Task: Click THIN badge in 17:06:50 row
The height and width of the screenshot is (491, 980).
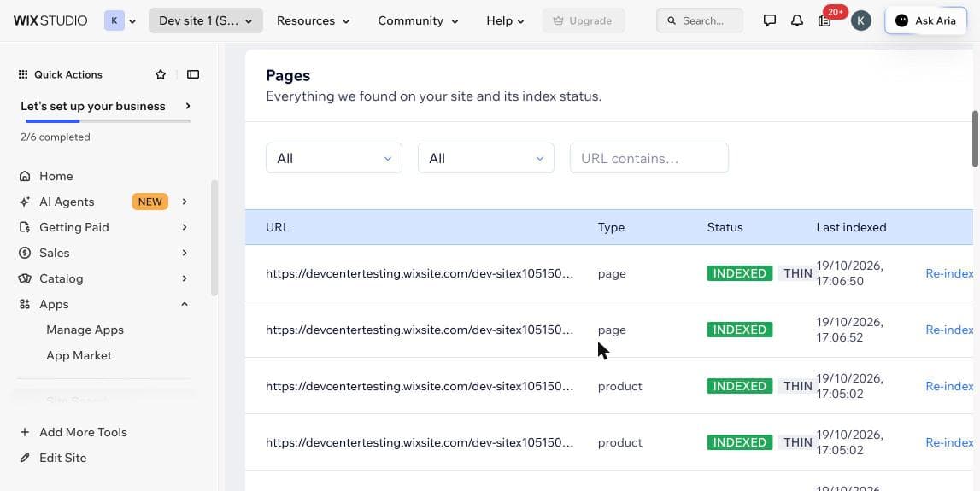Action: (797, 273)
